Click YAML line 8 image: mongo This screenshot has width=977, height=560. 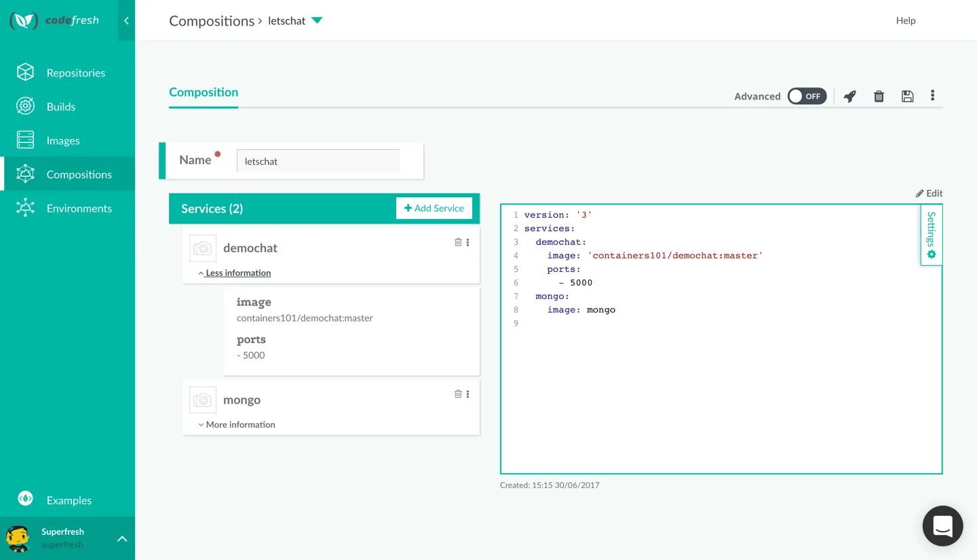point(581,310)
